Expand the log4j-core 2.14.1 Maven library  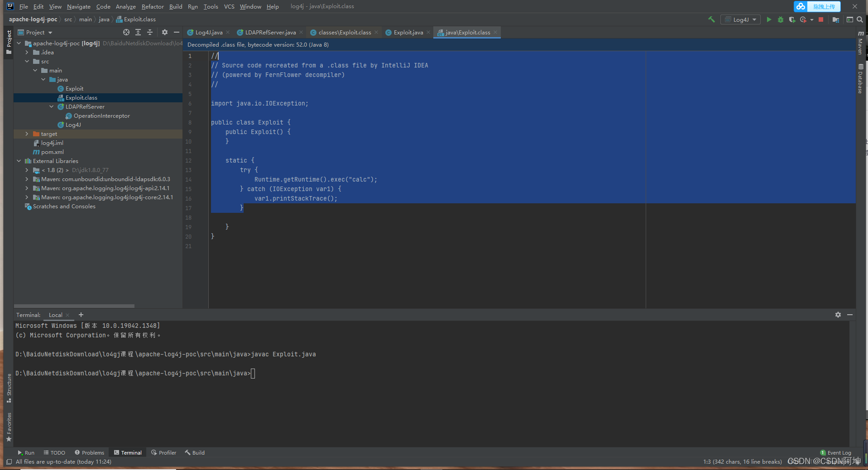(x=27, y=197)
